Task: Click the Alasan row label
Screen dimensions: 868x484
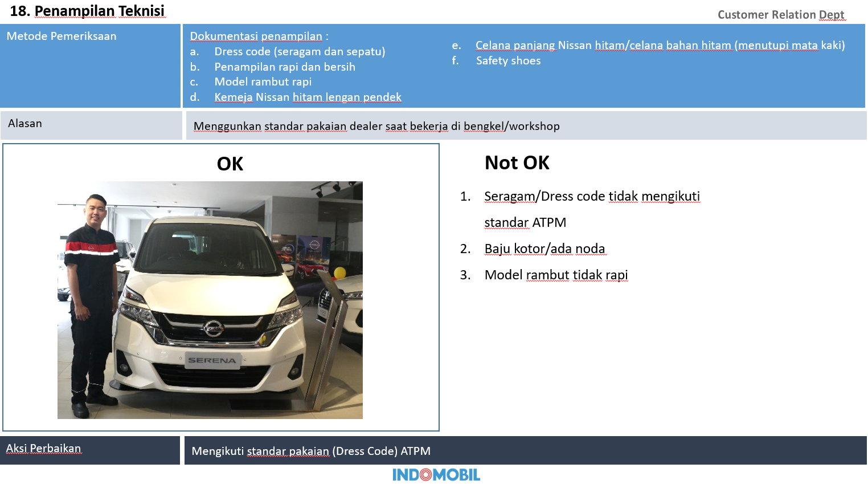Action: tap(24, 123)
